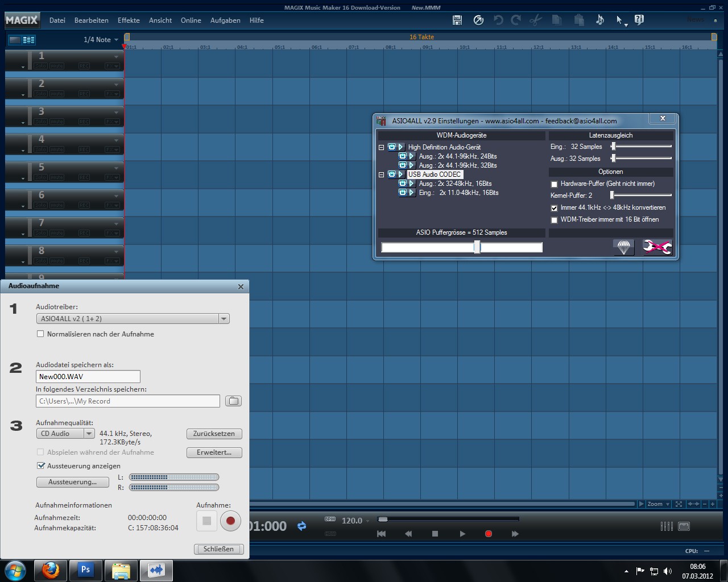Click the Zurücksetzen button
The height and width of the screenshot is (582, 728).
214,434
